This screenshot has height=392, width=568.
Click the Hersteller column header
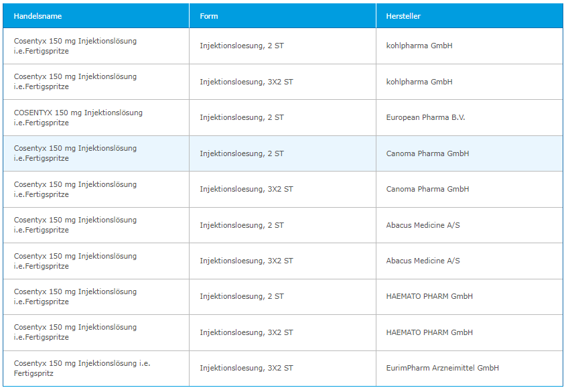tap(403, 16)
